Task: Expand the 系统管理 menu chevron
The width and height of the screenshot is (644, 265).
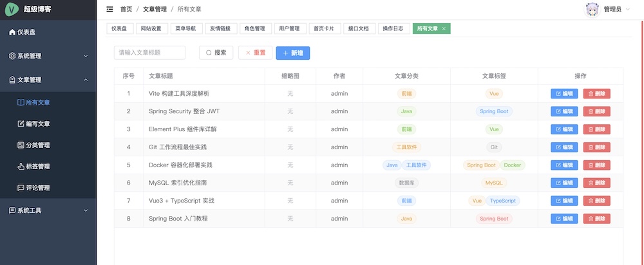Action: tap(86, 56)
